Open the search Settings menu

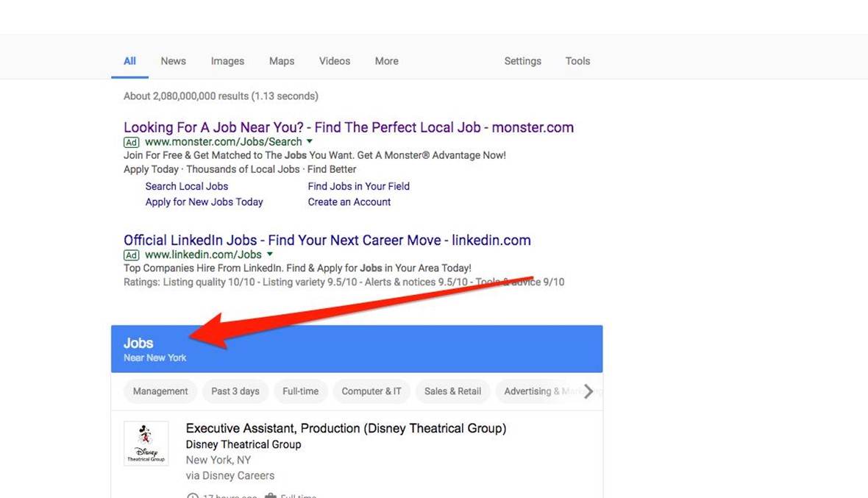point(522,61)
